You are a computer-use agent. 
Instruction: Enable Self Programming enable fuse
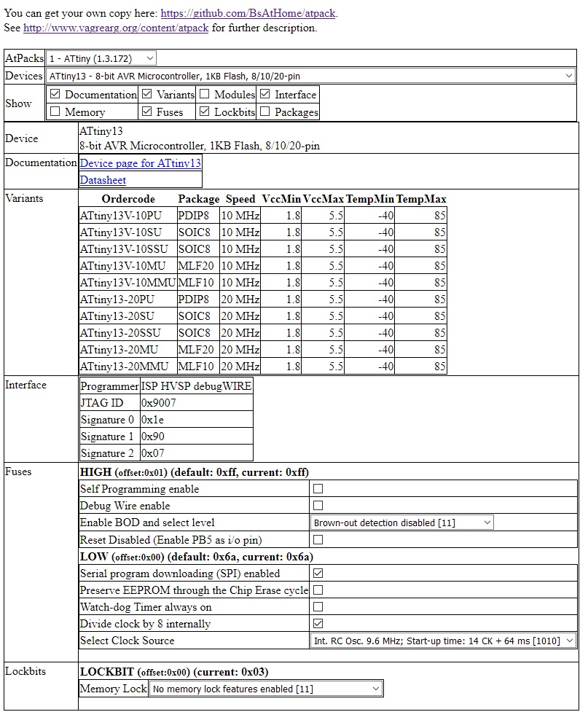[316, 489]
